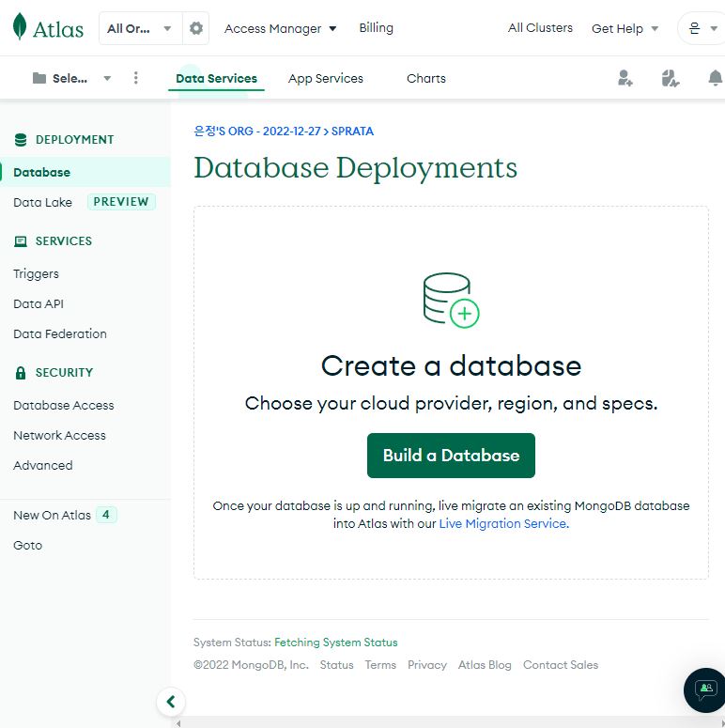Open Triggers in sidebar
Screen dimensions: 725x728
37,274
